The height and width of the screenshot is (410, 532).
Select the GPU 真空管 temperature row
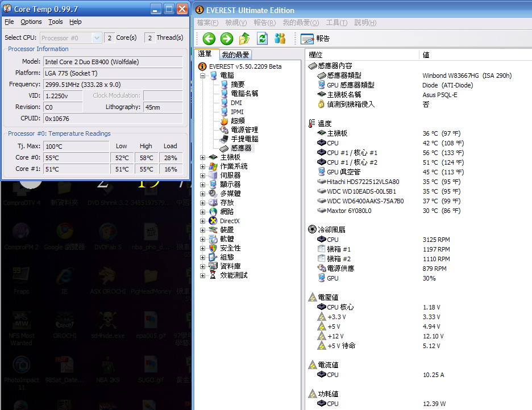[x=343, y=172]
